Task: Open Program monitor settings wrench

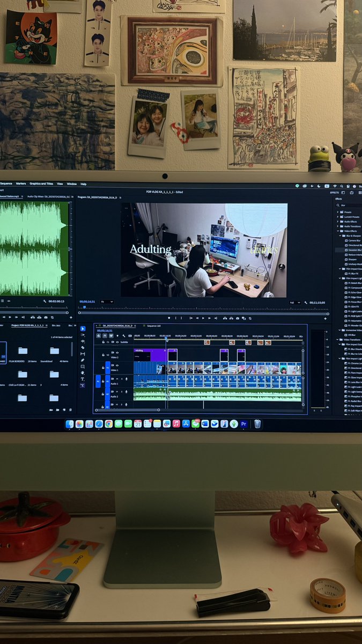Action: tap(306, 302)
